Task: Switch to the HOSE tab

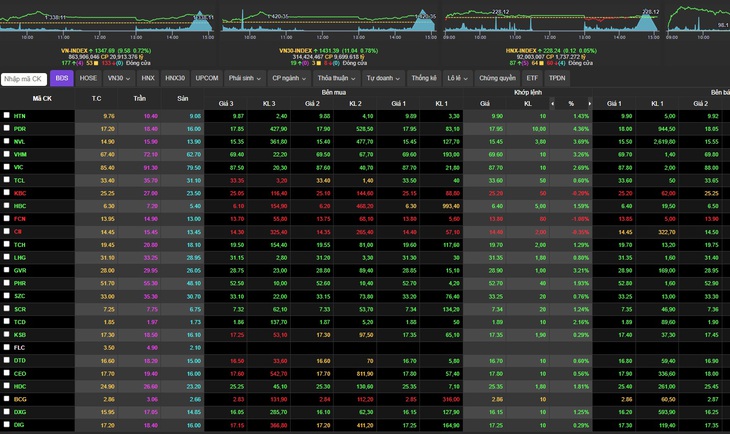Action: point(88,78)
